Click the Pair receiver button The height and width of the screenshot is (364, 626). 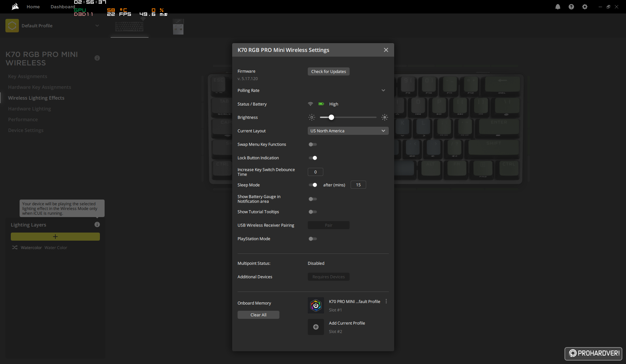point(329,225)
